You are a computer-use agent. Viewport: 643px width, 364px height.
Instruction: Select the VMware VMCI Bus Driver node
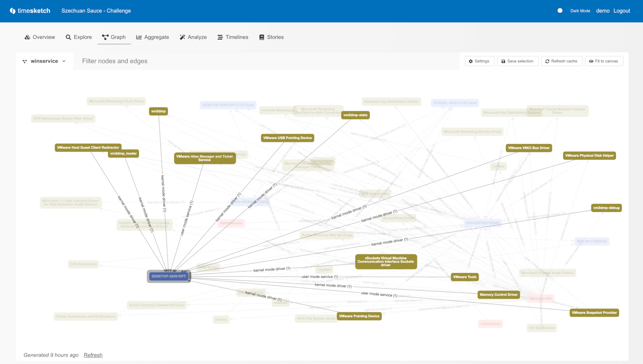(x=529, y=148)
